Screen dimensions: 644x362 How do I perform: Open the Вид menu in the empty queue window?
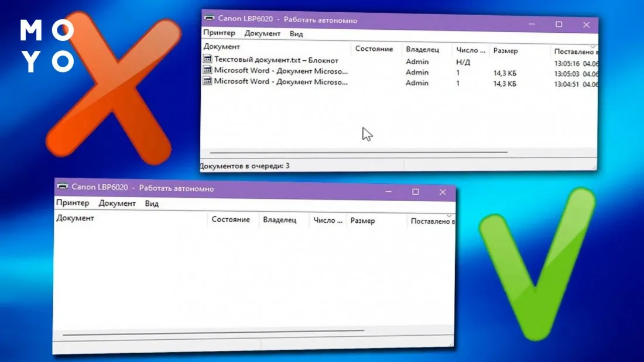click(x=152, y=204)
